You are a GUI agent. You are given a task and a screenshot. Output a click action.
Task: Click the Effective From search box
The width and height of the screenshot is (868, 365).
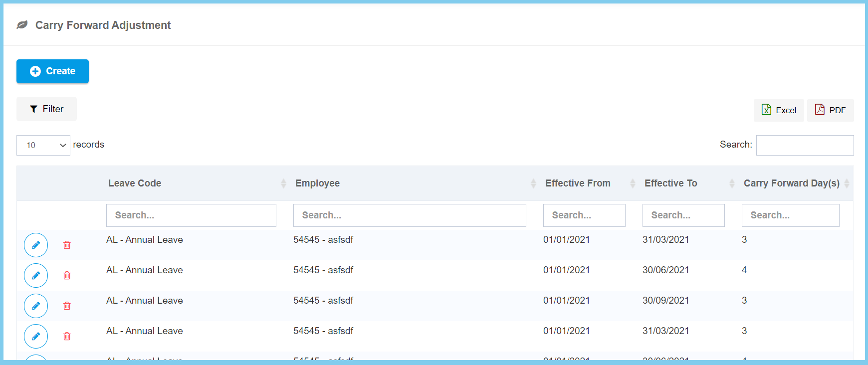[584, 215]
